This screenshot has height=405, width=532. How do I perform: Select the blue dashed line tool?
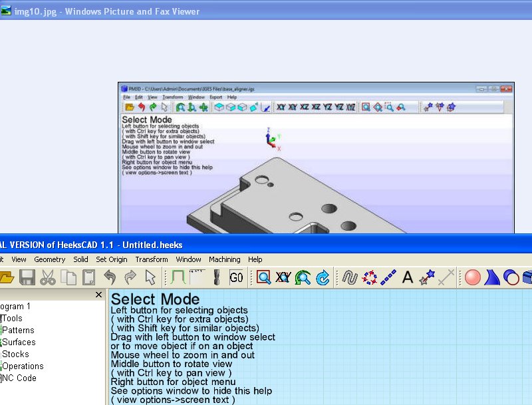coord(388,277)
